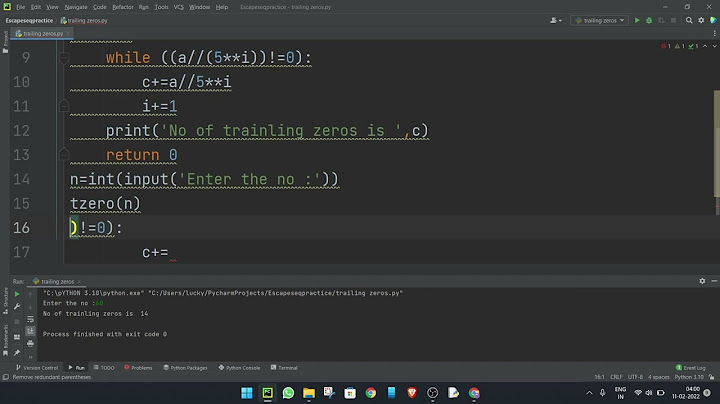Click the red error count indicator
This screenshot has height=404, width=720.
[666, 46]
